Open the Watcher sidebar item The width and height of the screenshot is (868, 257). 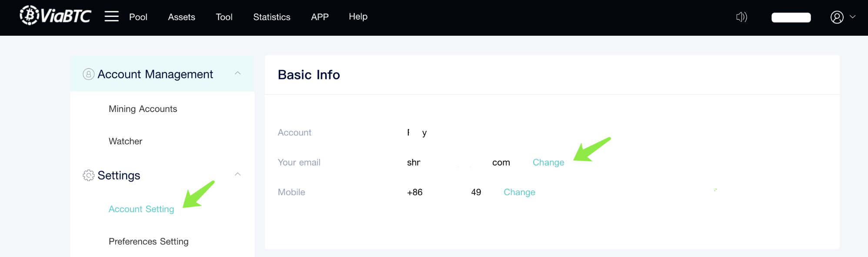pyautogui.click(x=126, y=141)
